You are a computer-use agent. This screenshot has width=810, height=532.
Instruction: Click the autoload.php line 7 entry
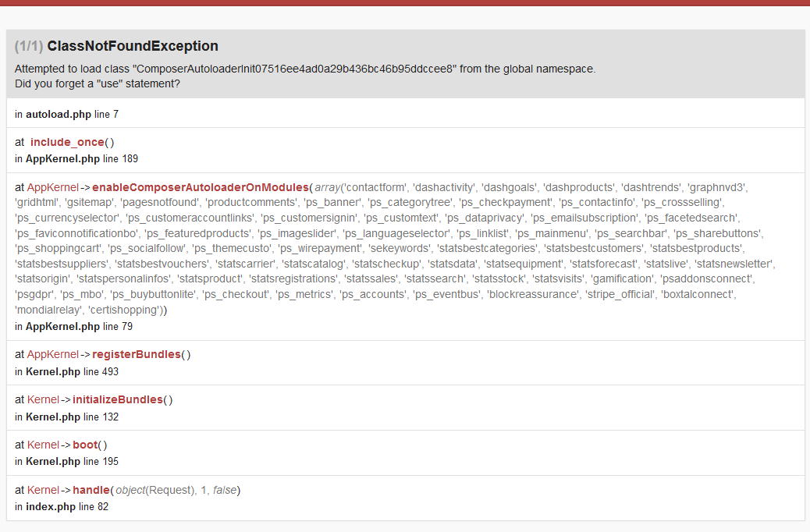click(x=66, y=114)
